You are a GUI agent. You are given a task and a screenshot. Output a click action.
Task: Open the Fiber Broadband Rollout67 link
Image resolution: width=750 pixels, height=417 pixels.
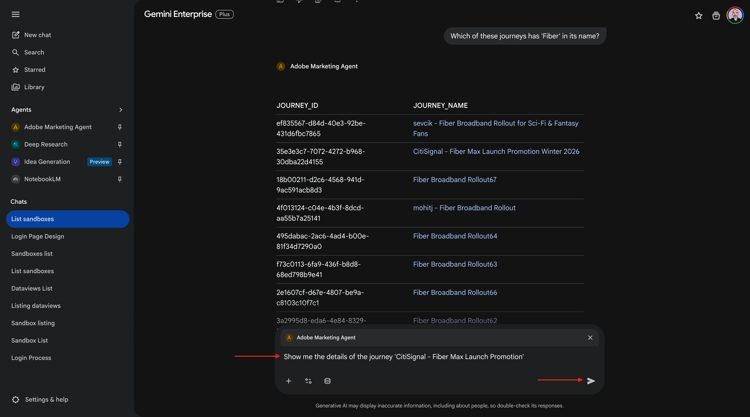(454, 180)
